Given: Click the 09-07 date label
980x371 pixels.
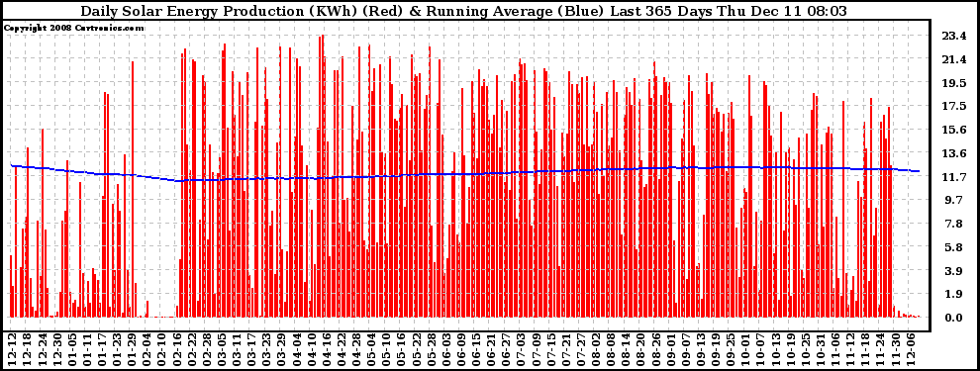Looking at the screenshot, I should click(x=686, y=349).
